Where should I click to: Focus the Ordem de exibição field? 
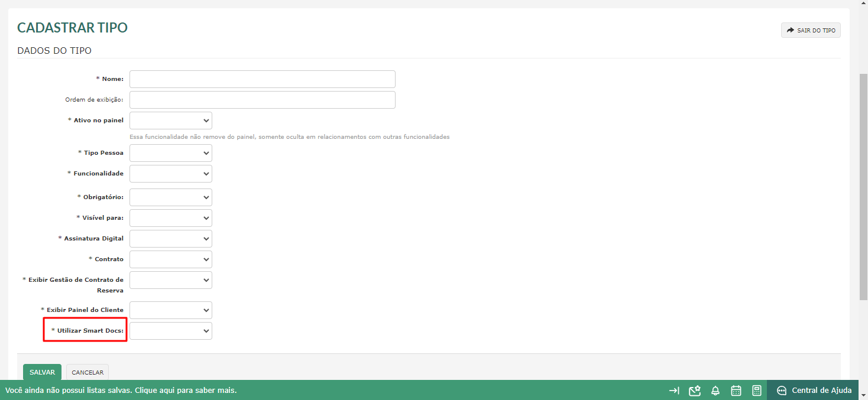(x=263, y=100)
